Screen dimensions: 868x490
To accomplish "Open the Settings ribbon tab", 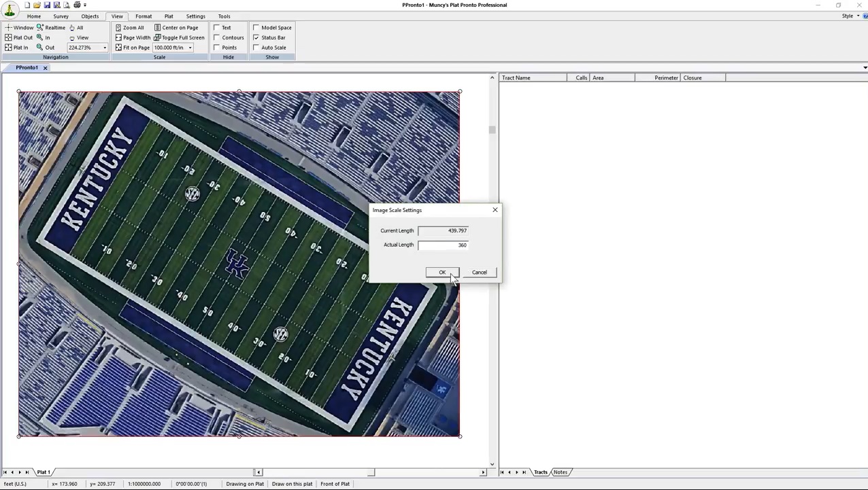I will 195,16.
